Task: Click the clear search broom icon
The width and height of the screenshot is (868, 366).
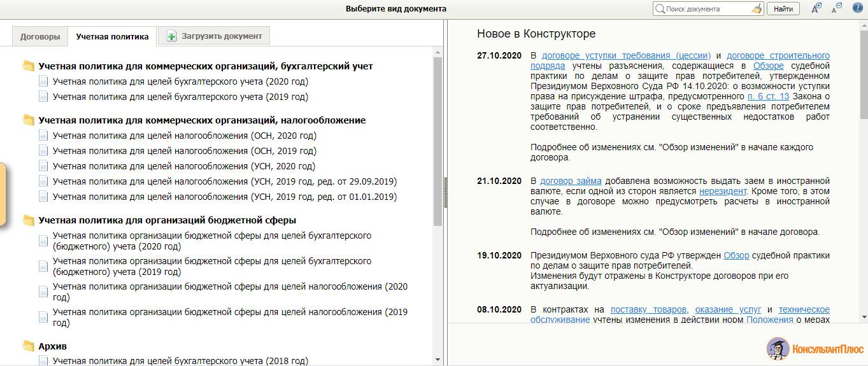Action: 756,9
